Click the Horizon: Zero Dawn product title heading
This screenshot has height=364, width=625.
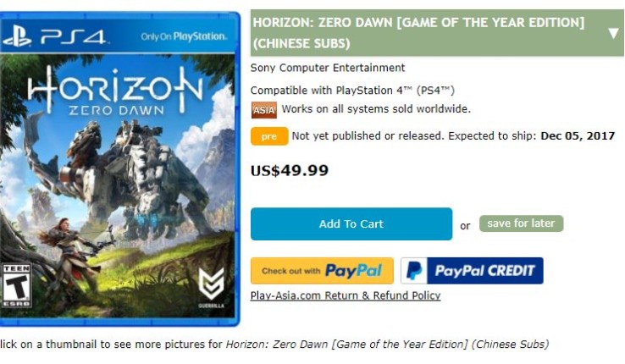coord(419,33)
